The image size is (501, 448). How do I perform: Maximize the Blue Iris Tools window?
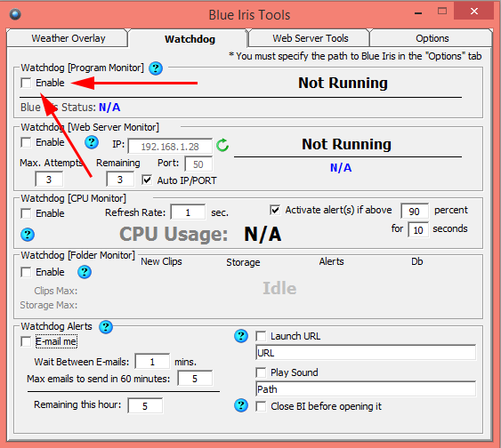coord(442,12)
